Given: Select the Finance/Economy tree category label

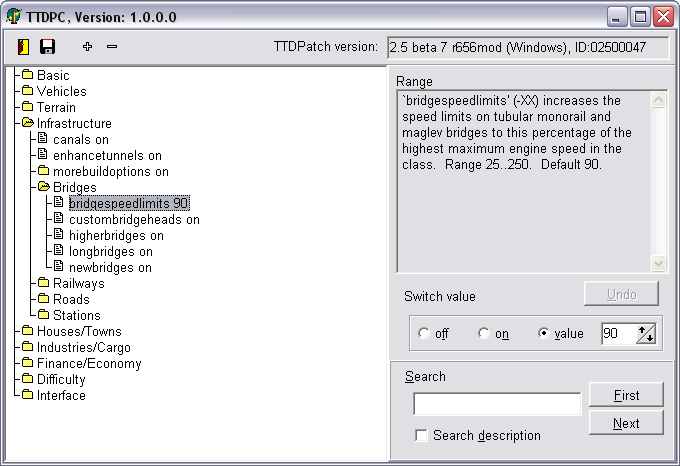Looking at the screenshot, I should [89, 364].
